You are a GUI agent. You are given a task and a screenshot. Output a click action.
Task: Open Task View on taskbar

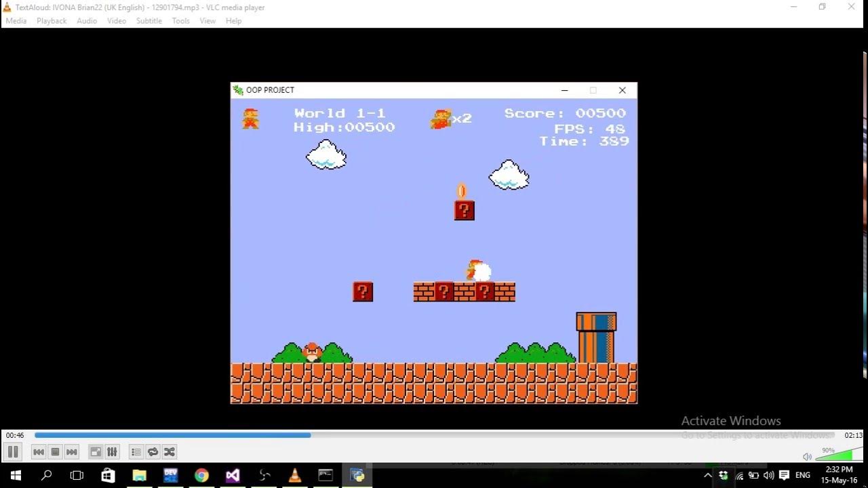[77, 475]
